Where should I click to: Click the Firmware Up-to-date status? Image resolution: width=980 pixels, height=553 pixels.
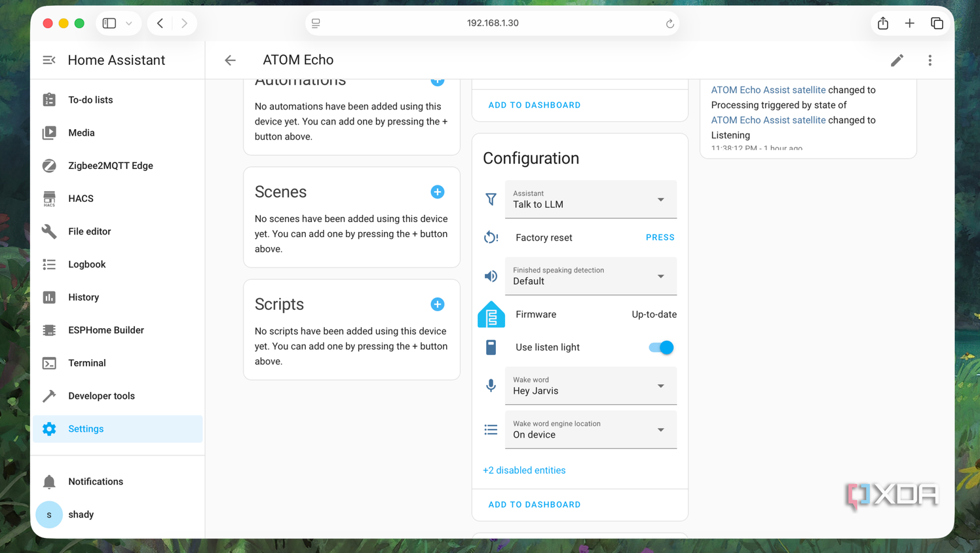654,315
